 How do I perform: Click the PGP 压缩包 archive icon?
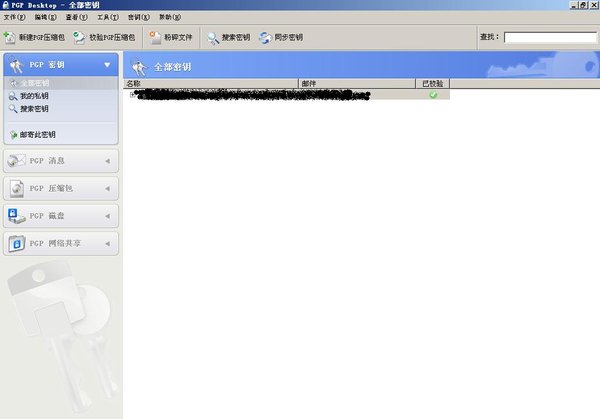tap(17, 188)
